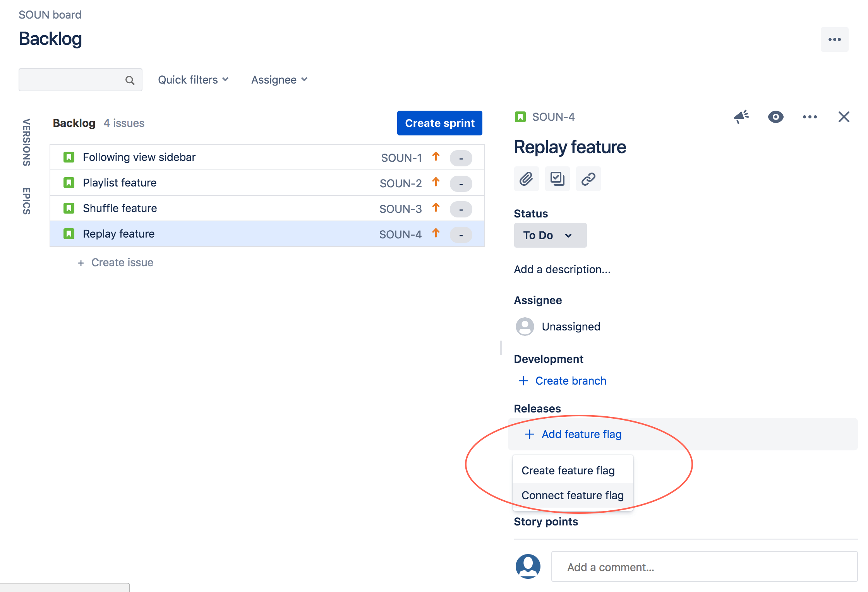Click the search magnifier in the backlog
Screen dimensions: 868x592
(x=129, y=80)
